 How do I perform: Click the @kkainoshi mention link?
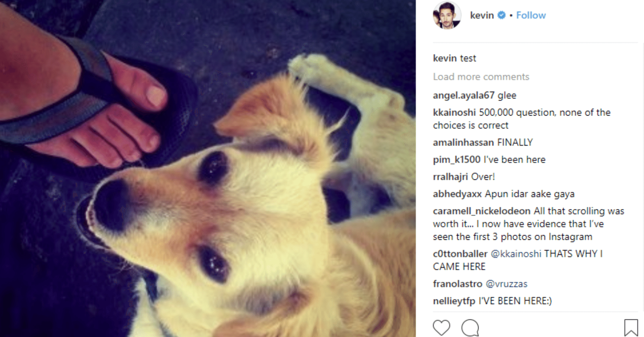point(516,253)
